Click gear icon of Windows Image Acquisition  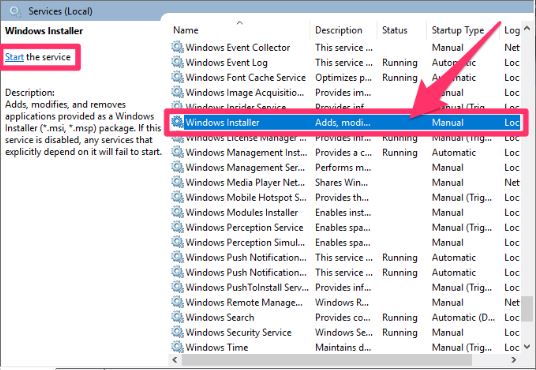[177, 92]
